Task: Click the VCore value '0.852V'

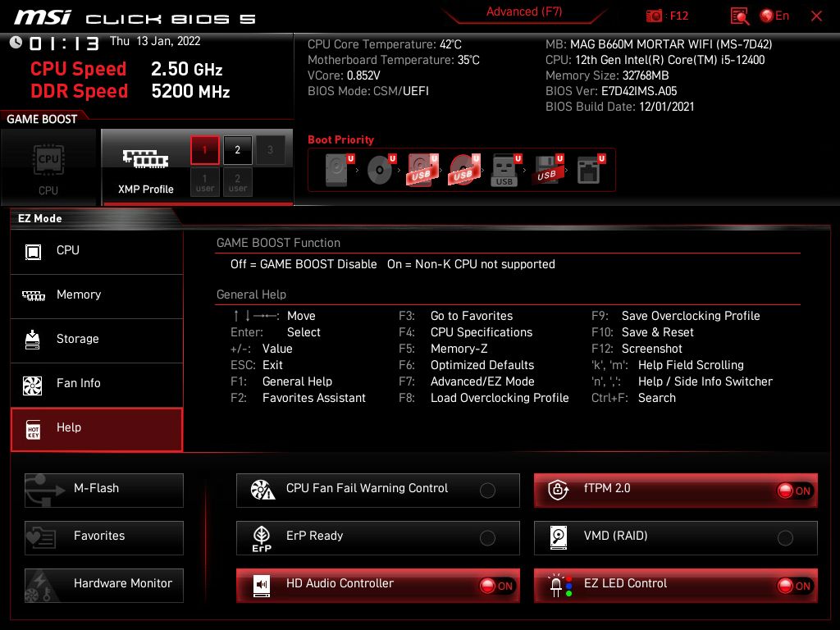Action: pyautogui.click(x=363, y=75)
